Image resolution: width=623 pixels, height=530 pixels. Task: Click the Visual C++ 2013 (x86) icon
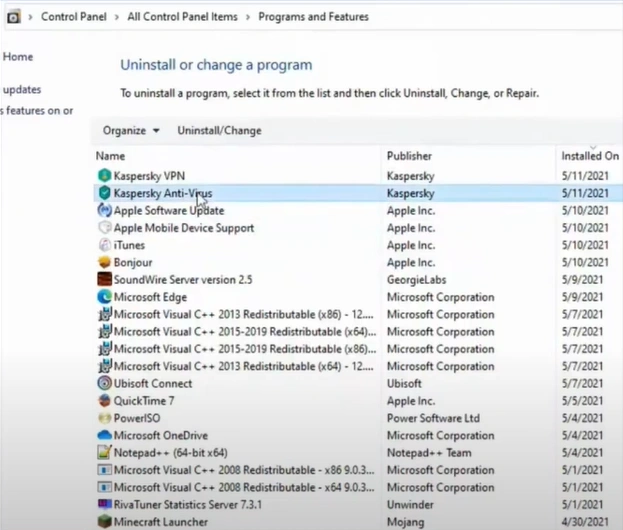(104, 314)
